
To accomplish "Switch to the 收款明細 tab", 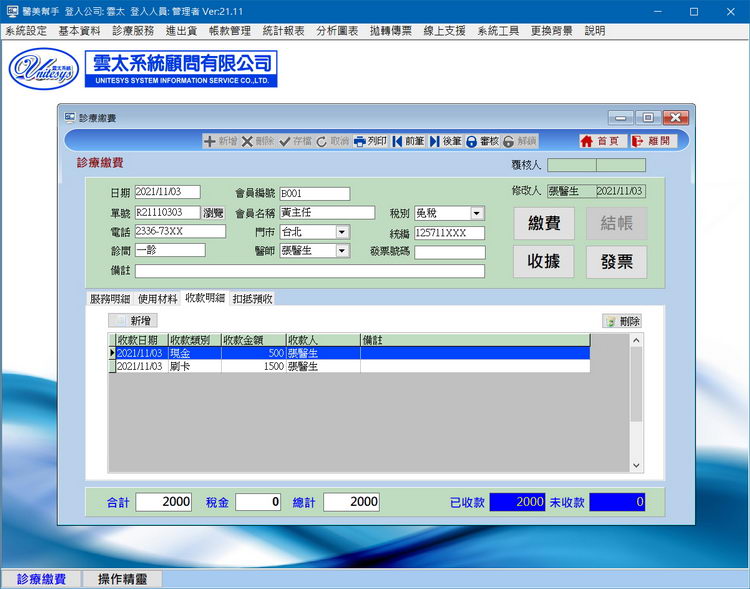I will tap(205, 298).
